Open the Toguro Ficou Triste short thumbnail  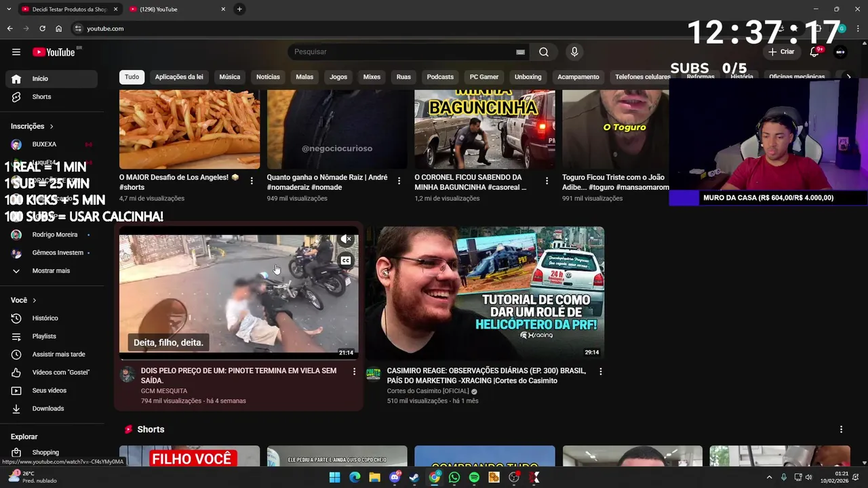pos(615,129)
